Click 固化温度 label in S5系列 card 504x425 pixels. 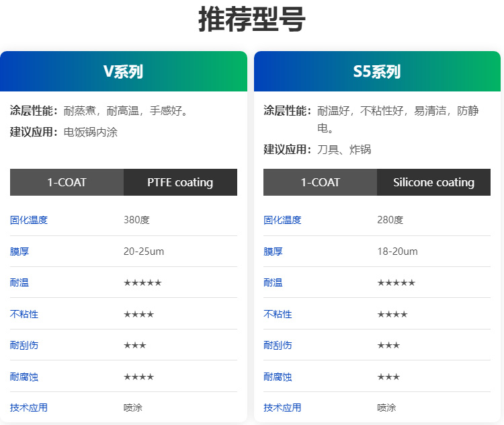(282, 220)
